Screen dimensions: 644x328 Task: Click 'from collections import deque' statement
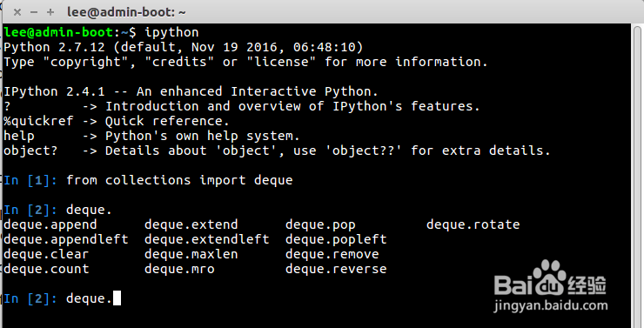(179, 180)
